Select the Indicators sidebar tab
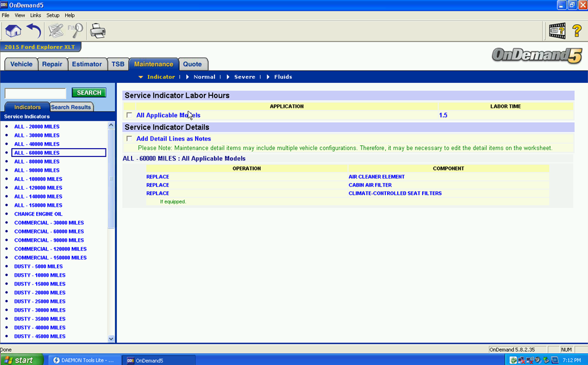Viewport: 588px width, 365px height. 27,107
